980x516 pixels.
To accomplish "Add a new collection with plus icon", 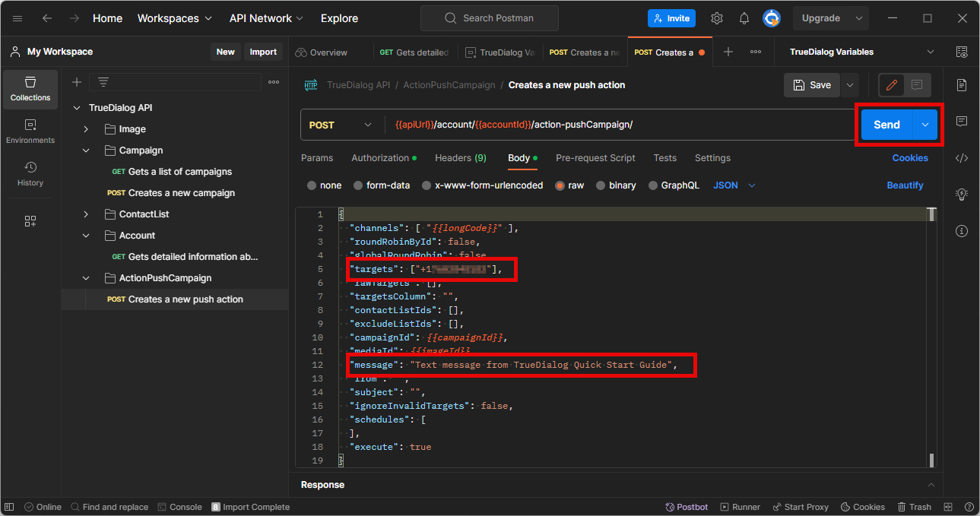I will click(77, 82).
